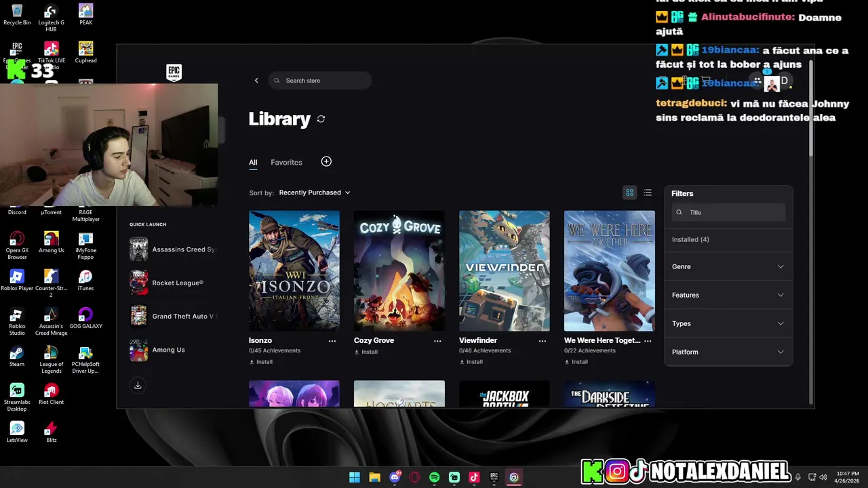Click the Epic Games logo in launcher
The image size is (868, 488).
pyautogui.click(x=174, y=73)
